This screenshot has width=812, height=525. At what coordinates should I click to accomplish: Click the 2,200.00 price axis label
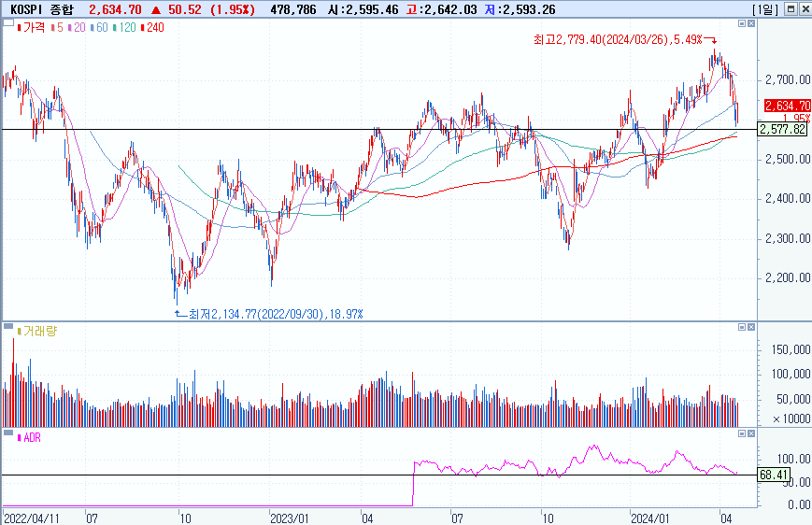coord(789,277)
